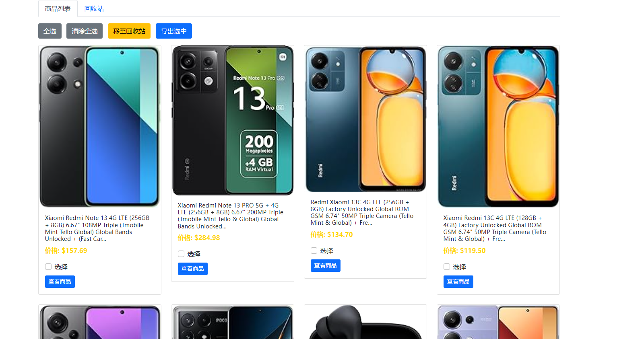Open 查看商品 for Redmi Note 13 PRO 5G
644x339 pixels.
click(192, 269)
